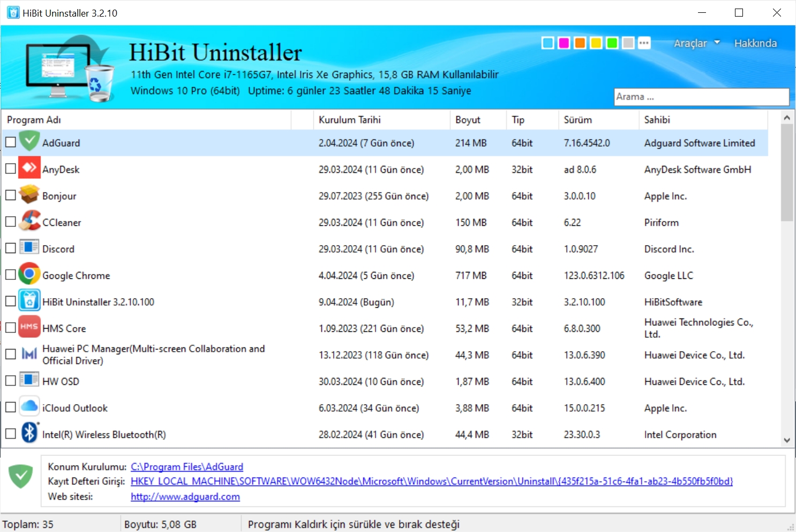Sort by Tip column header
The image size is (796, 532).
click(x=532, y=120)
